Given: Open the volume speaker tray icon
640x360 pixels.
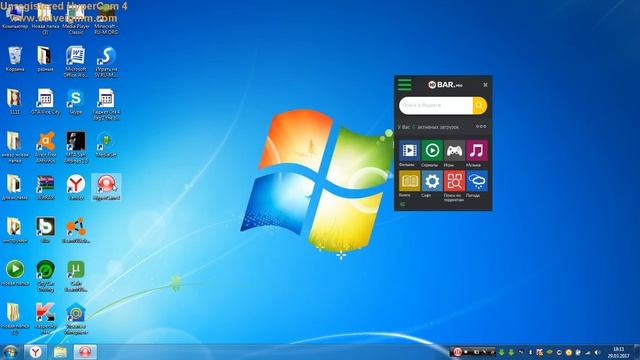Looking at the screenshot, I should point(597,352).
